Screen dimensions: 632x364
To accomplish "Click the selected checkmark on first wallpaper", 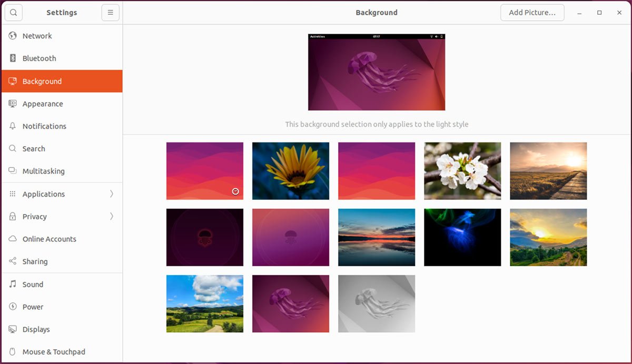I will click(235, 191).
